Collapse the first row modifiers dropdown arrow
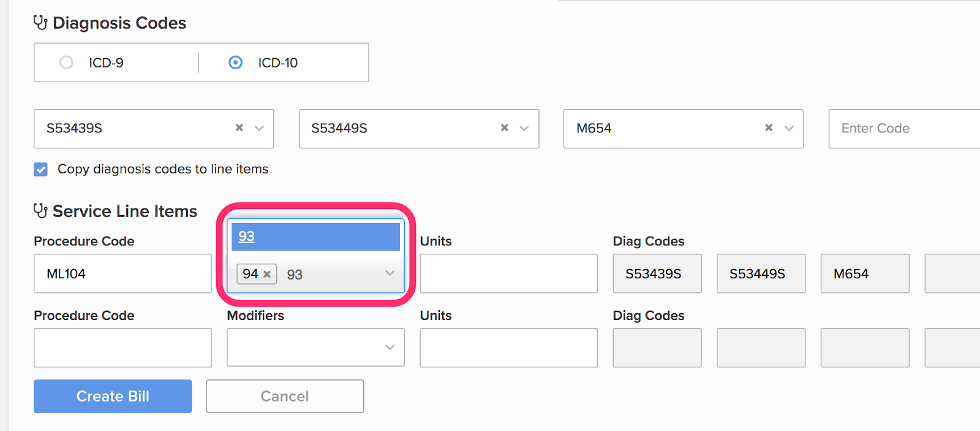 pos(390,273)
